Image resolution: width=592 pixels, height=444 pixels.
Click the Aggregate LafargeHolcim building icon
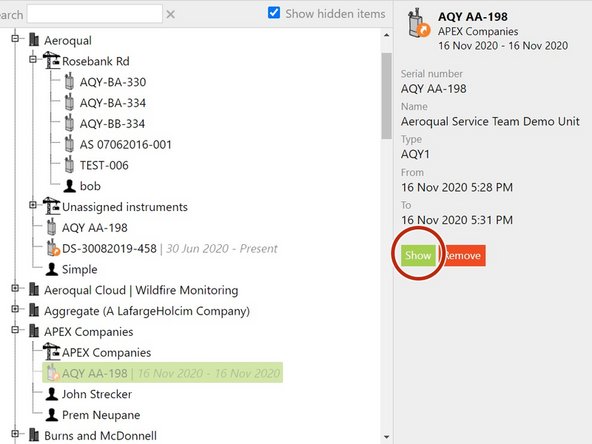34,310
